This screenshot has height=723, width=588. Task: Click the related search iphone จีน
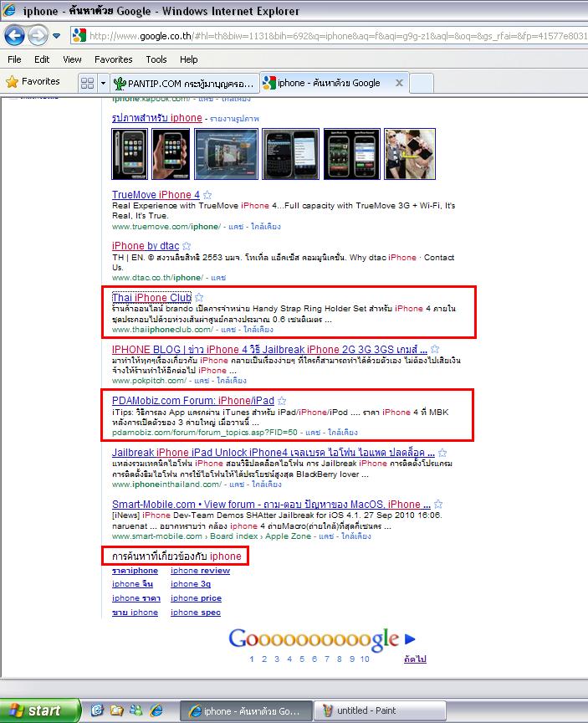click(x=132, y=584)
